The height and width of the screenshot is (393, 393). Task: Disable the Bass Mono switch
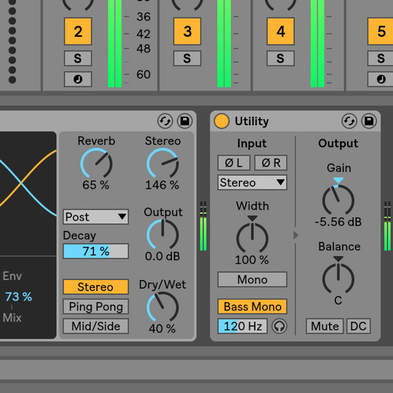tap(252, 307)
